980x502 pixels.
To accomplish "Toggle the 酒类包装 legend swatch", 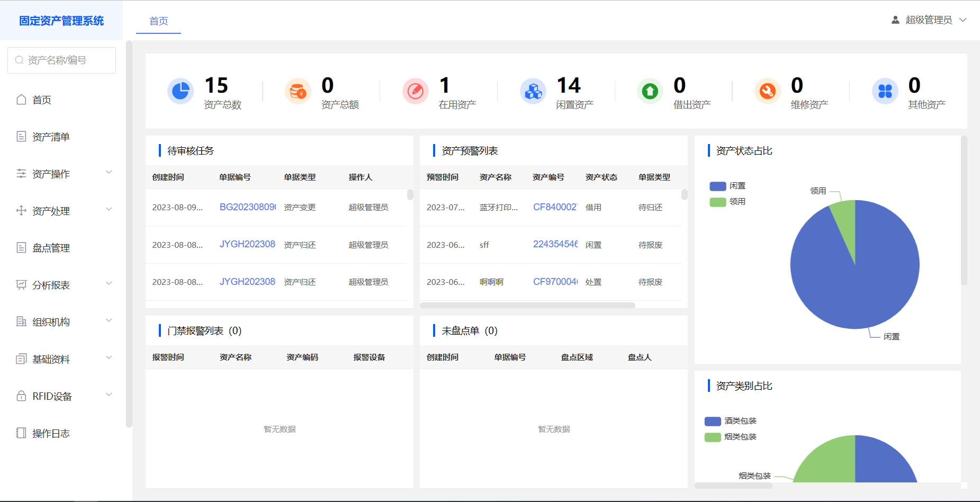I will pos(713,421).
